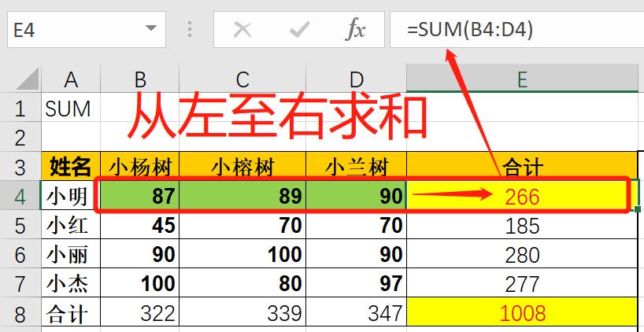Select row 3 header
Viewport: 644px width, 332px height.
click(20, 166)
